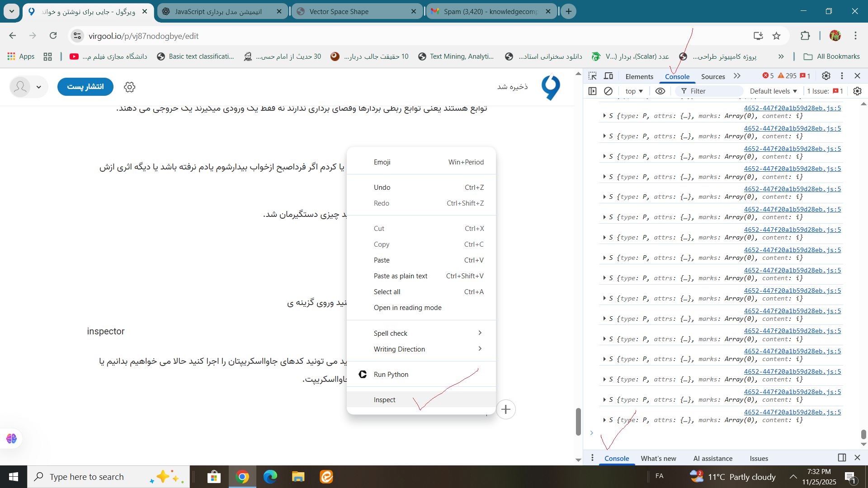
Task: Clear console with the ban icon
Action: [608, 91]
